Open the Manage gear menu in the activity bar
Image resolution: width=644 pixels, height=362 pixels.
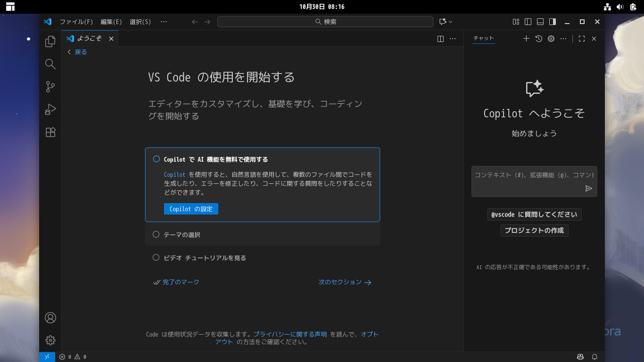click(50, 340)
